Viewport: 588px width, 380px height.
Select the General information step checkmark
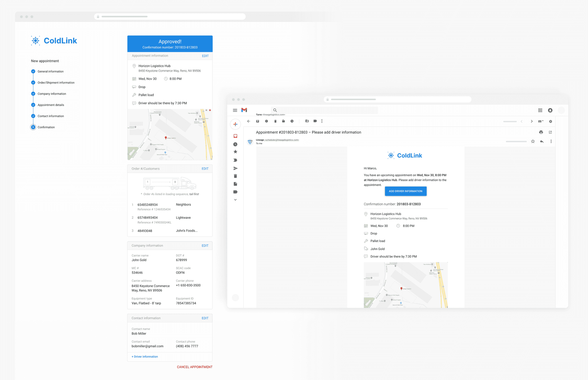coord(33,71)
